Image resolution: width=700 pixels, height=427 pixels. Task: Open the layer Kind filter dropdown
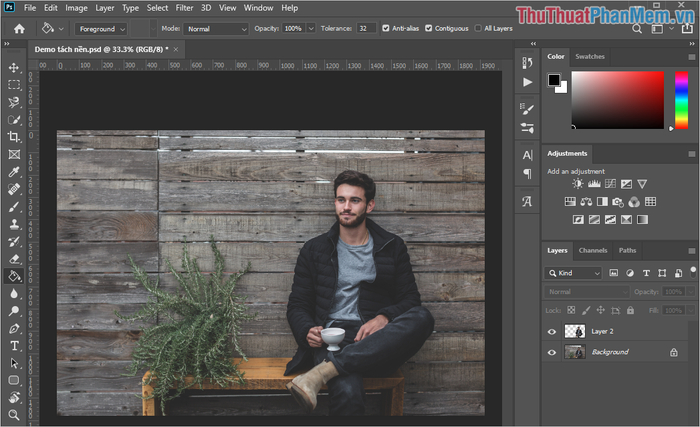574,273
